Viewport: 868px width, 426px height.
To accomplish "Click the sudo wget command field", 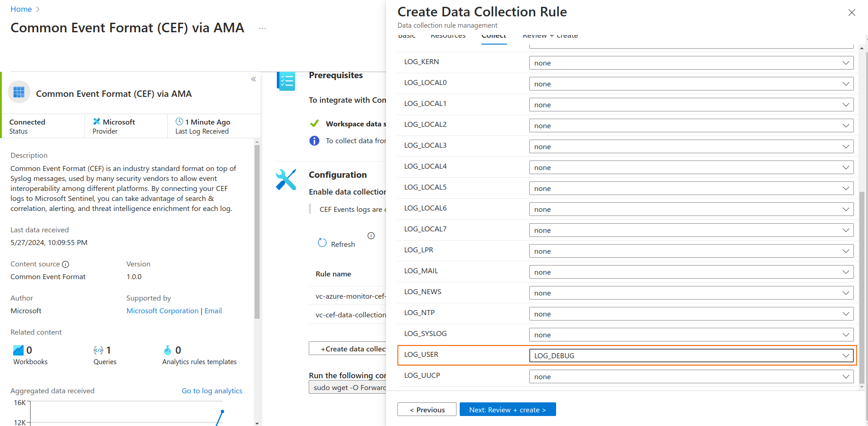I will point(347,387).
